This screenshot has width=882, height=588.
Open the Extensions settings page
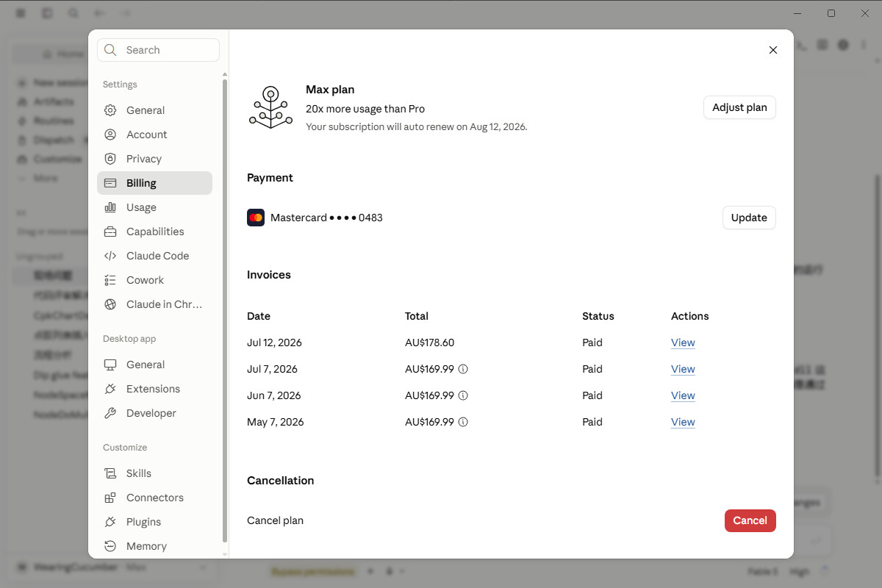[154, 389]
